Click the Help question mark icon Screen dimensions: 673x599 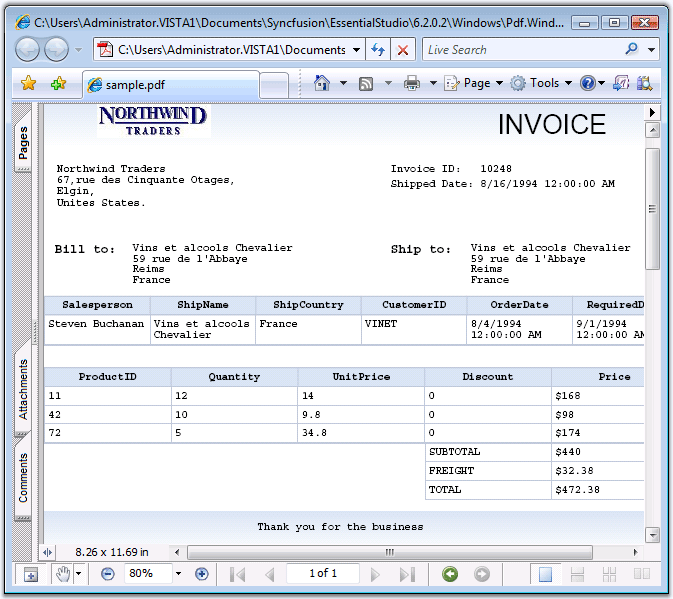588,83
